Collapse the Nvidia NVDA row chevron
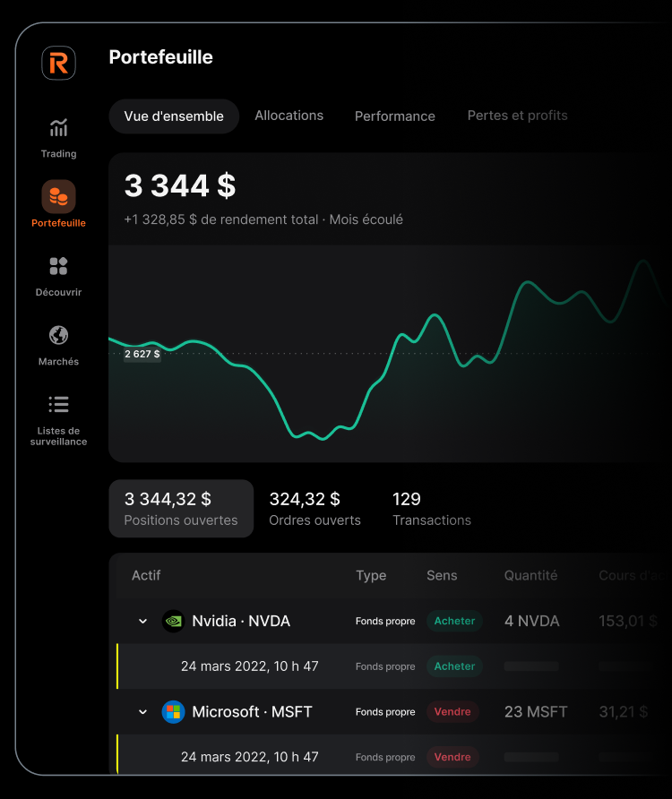 142,621
